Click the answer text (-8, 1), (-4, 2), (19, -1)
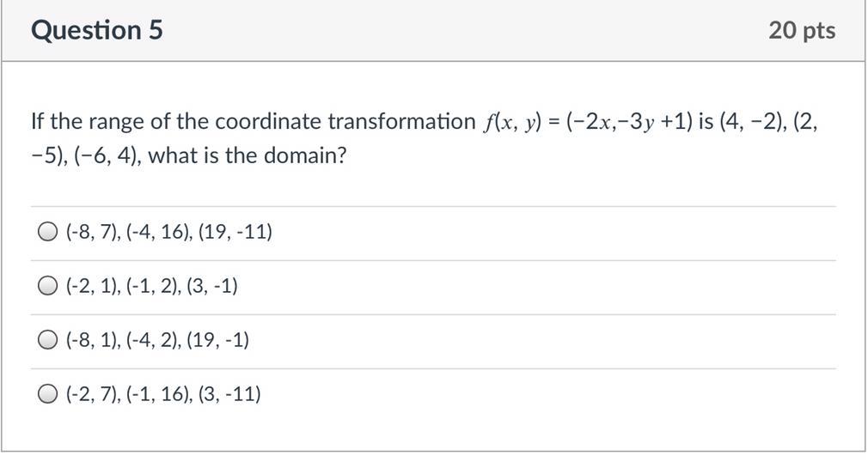 [158, 340]
